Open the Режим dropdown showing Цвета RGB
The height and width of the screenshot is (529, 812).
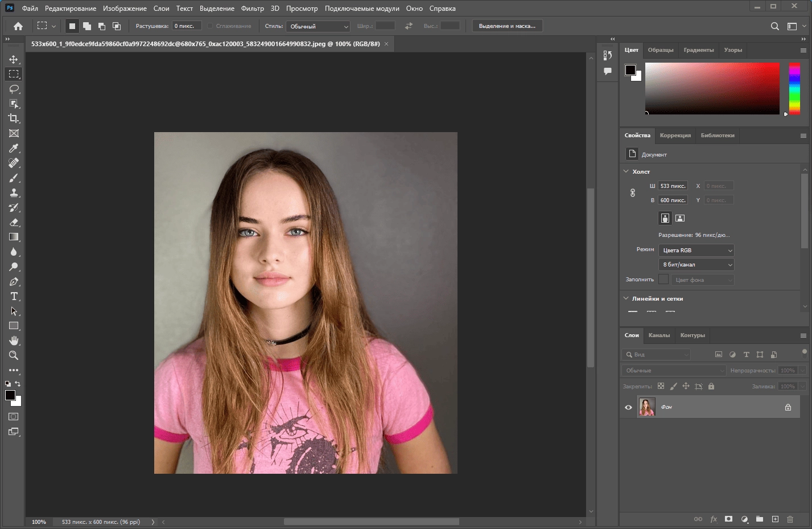point(696,251)
